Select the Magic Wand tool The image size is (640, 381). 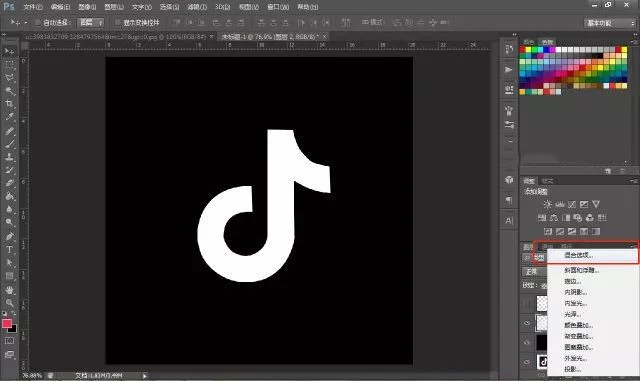[9, 91]
